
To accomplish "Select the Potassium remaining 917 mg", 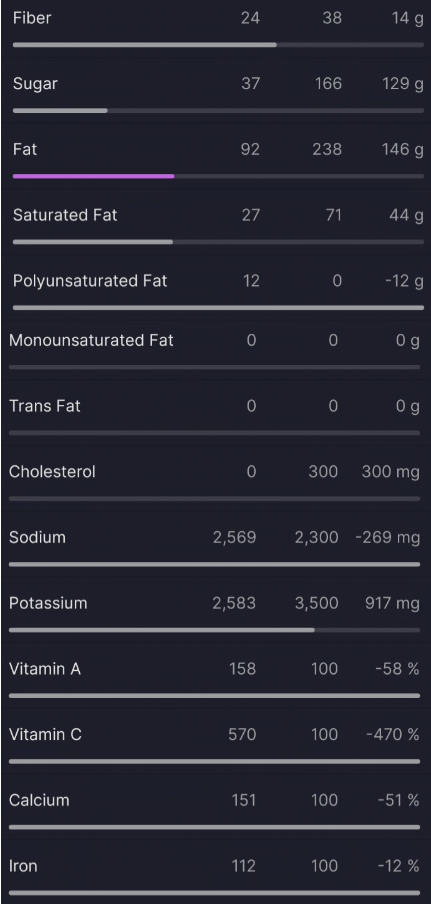I will tap(392, 603).
